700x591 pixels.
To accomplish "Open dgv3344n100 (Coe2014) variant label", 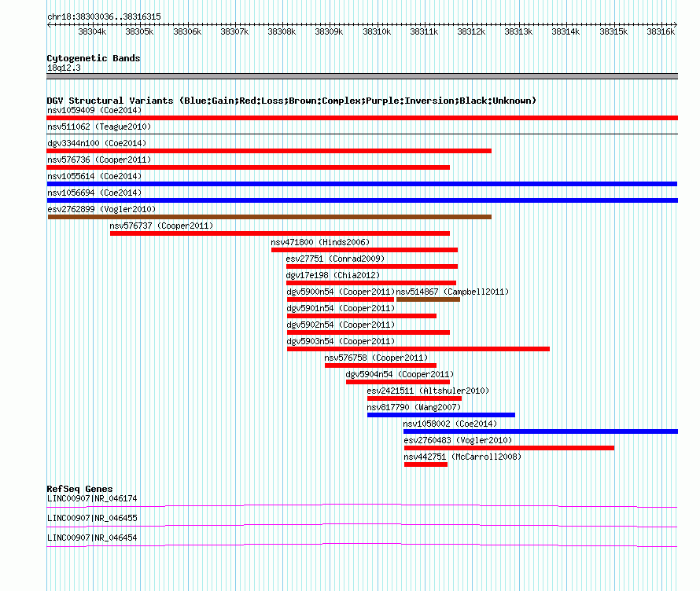I will pos(97,143).
